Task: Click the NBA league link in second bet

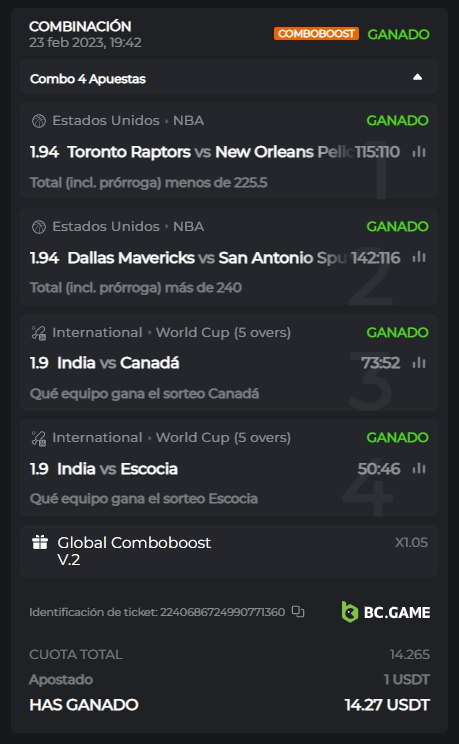Action: click(188, 226)
